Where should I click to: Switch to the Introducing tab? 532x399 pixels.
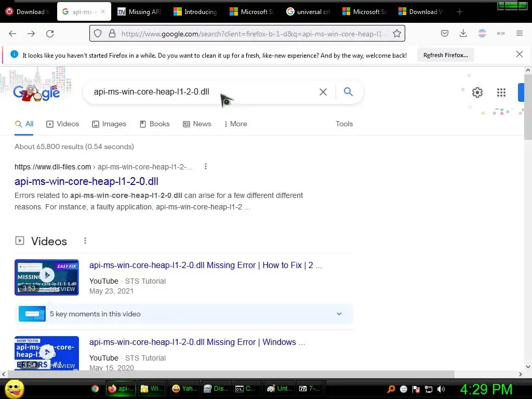pos(195,12)
